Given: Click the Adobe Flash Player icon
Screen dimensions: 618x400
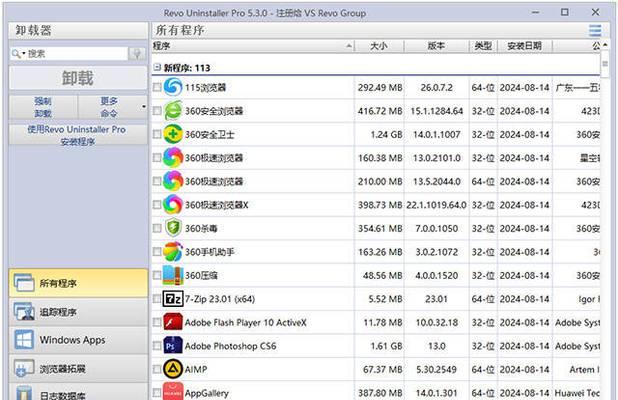Looking at the screenshot, I should coord(173,322).
